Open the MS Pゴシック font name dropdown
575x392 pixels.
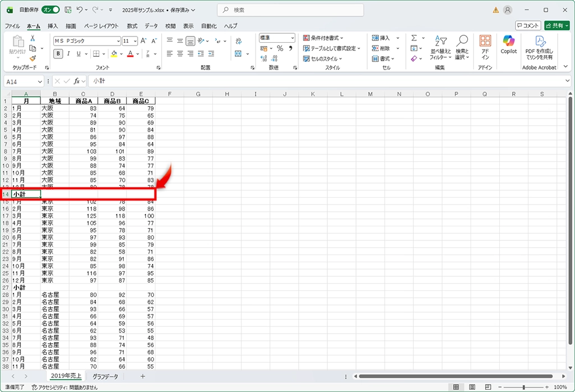(87, 41)
